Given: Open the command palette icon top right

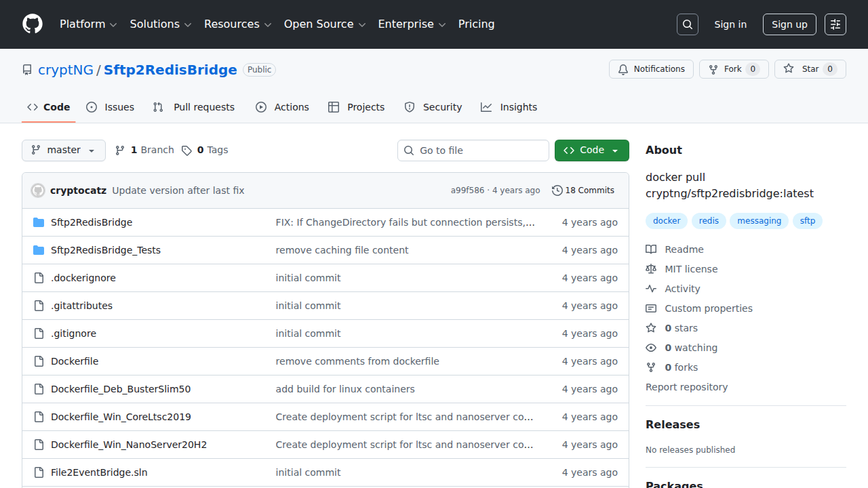Looking at the screenshot, I should [835, 24].
